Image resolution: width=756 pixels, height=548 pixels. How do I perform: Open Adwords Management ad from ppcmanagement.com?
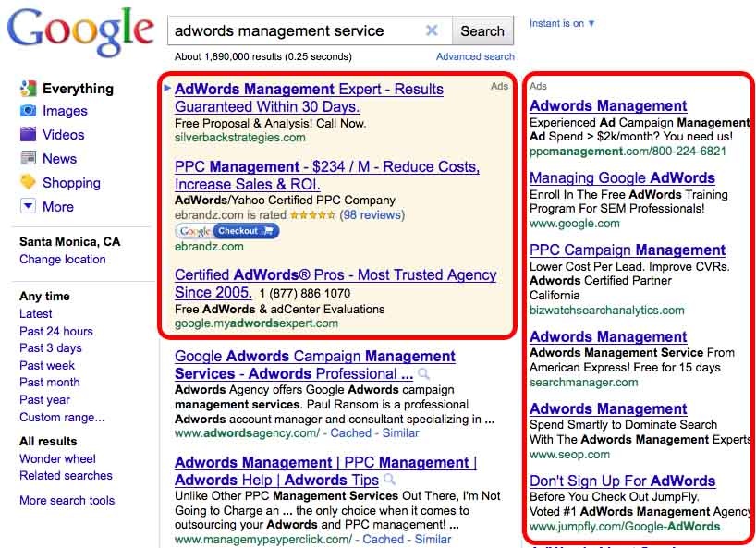[x=608, y=105]
